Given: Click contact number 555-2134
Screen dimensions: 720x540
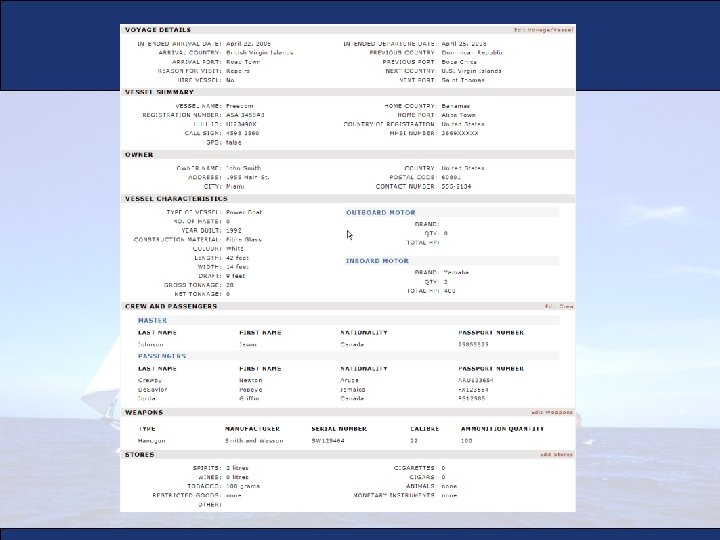Looking at the screenshot, I should [x=456, y=186].
